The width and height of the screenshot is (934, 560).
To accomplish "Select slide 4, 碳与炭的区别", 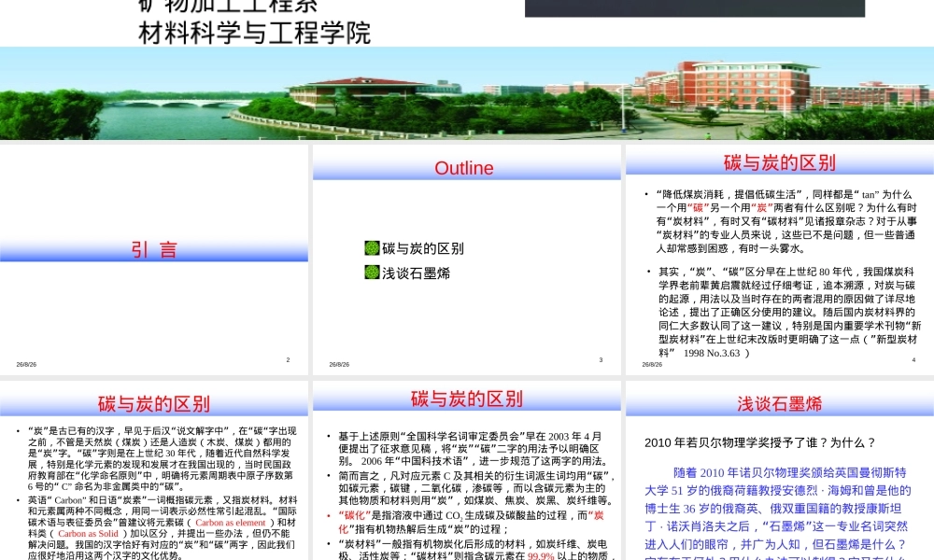I will 780,259.
